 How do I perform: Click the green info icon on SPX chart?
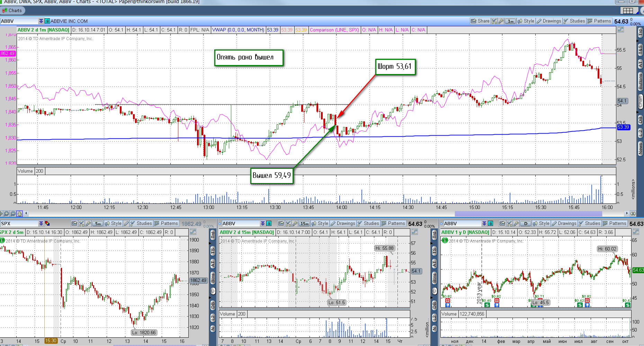click(x=2, y=240)
